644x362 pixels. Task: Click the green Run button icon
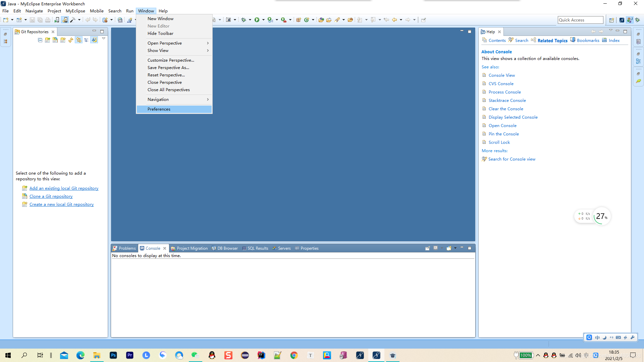[257, 20]
